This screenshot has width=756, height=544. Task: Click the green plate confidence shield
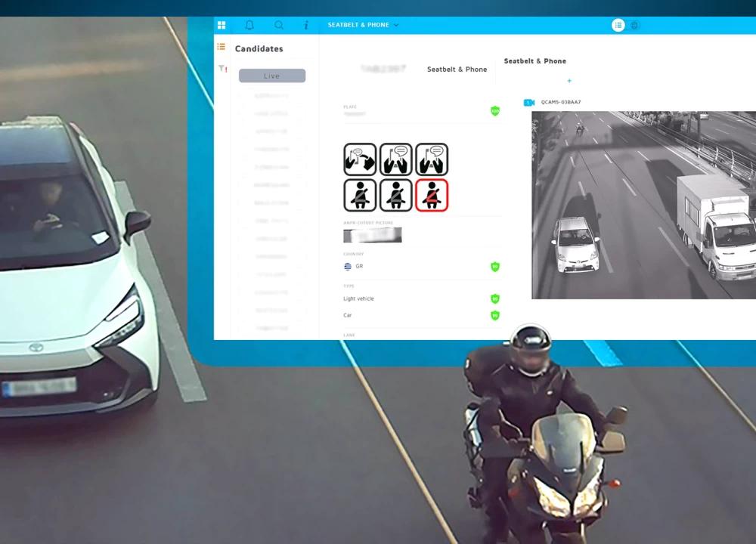495,111
